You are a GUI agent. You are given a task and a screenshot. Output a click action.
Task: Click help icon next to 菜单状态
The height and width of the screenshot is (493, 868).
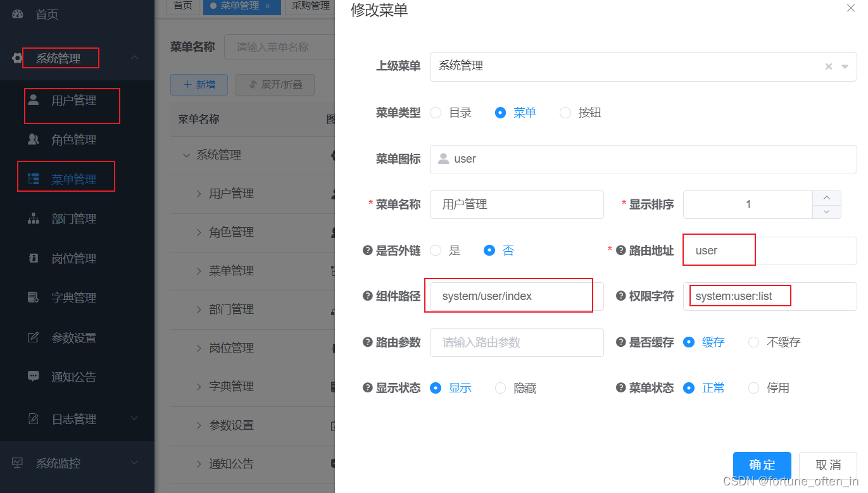point(620,388)
